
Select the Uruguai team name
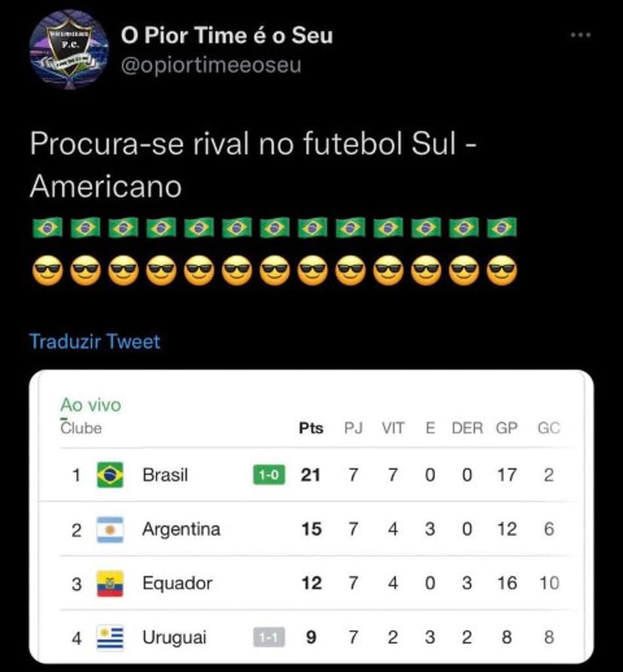pyautogui.click(x=174, y=637)
